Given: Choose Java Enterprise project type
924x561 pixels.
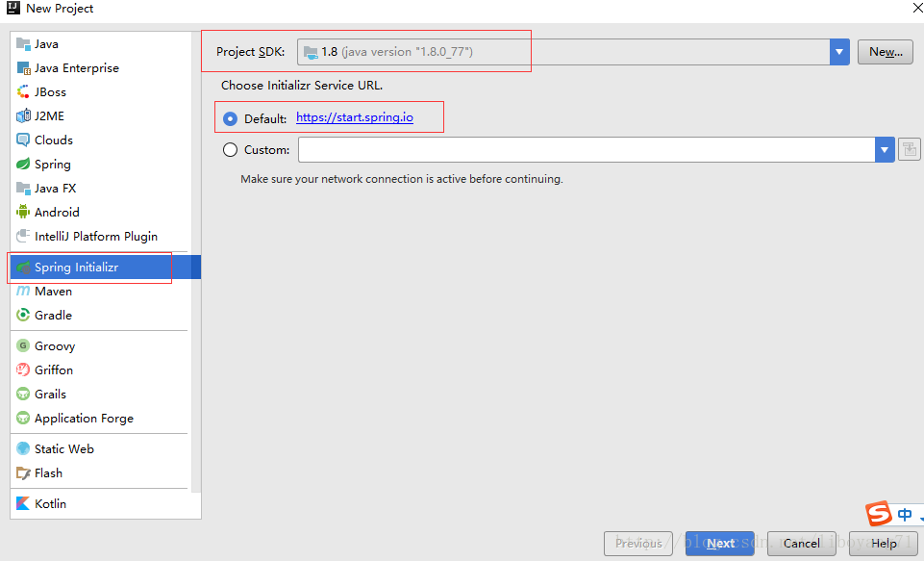Looking at the screenshot, I should coord(101,67).
